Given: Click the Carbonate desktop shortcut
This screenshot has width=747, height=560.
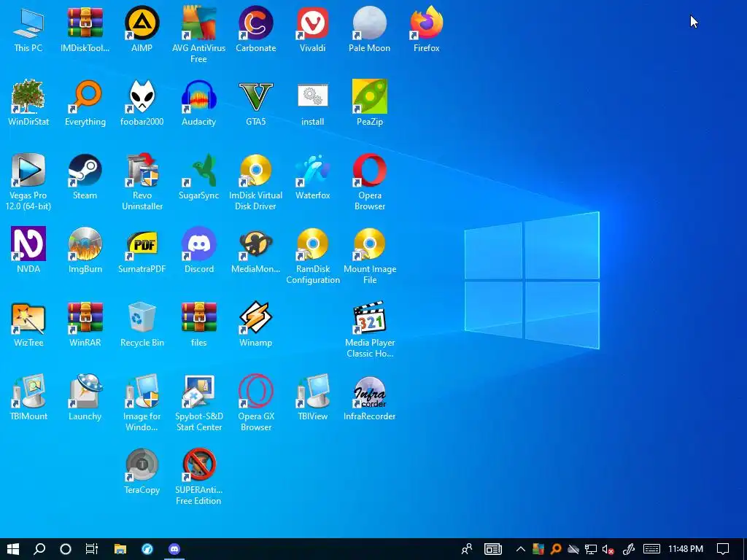Looking at the screenshot, I should click(x=256, y=29).
